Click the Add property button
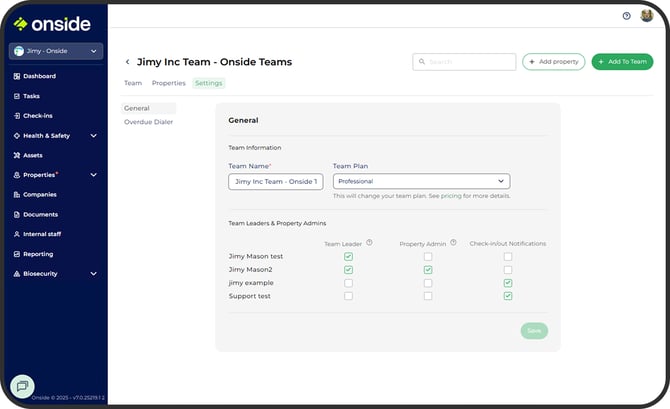The height and width of the screenshot is (409, 670). [553, 62]
